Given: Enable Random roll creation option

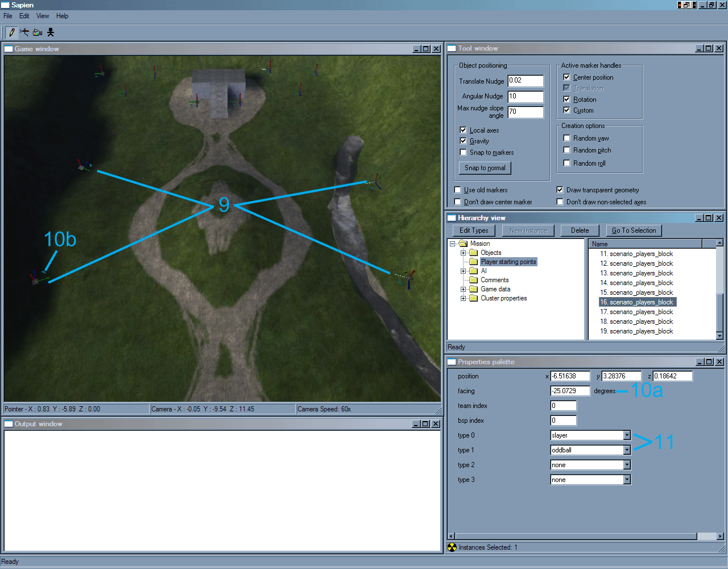Looking at the screenshot, I should tap(566, 163).
